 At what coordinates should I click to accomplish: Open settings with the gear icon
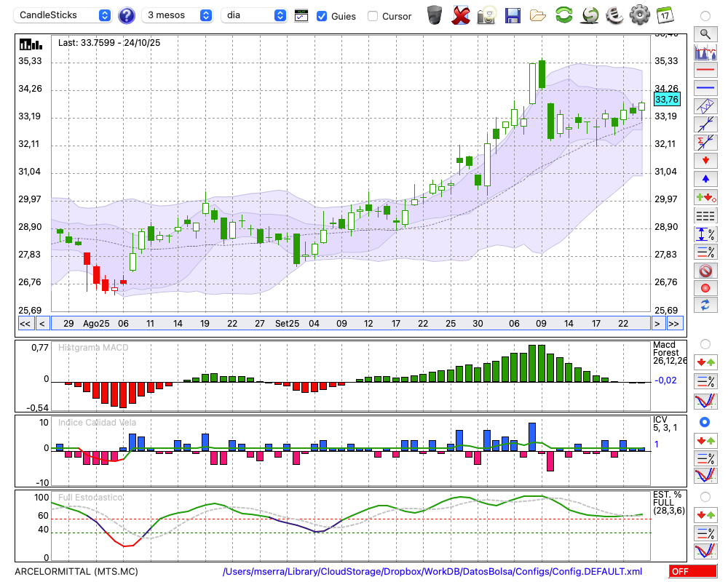pos(639,15)
